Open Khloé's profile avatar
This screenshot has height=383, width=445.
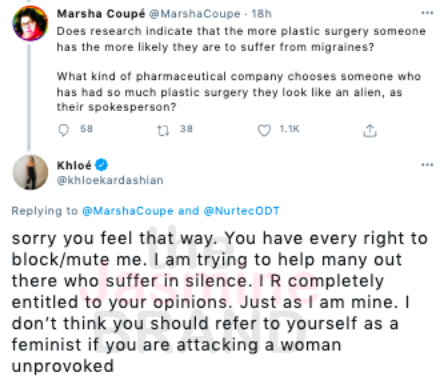click(x=30, y=172)
